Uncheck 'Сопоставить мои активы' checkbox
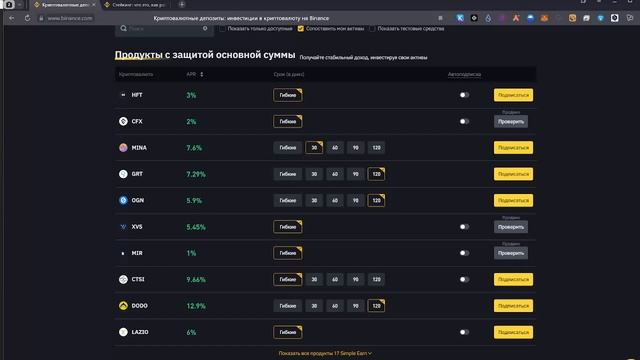The image size is (640, 360). (x=301, y=29)
